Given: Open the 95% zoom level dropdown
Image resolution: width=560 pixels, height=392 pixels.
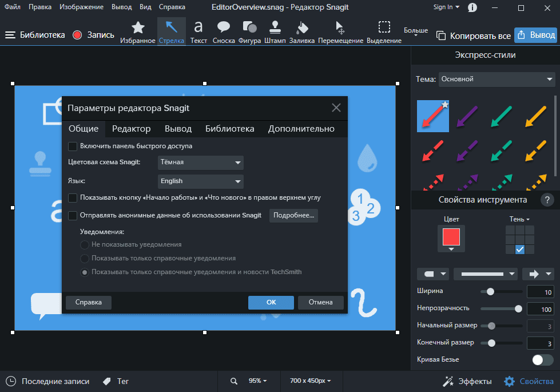Looking at the screenshot, I should point(257,381).
